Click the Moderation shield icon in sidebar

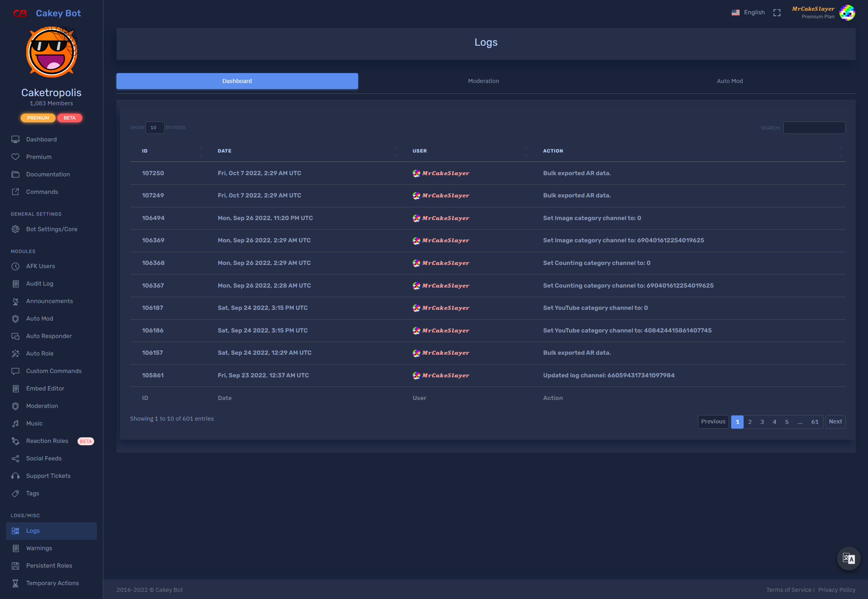(x=15, y=406)
